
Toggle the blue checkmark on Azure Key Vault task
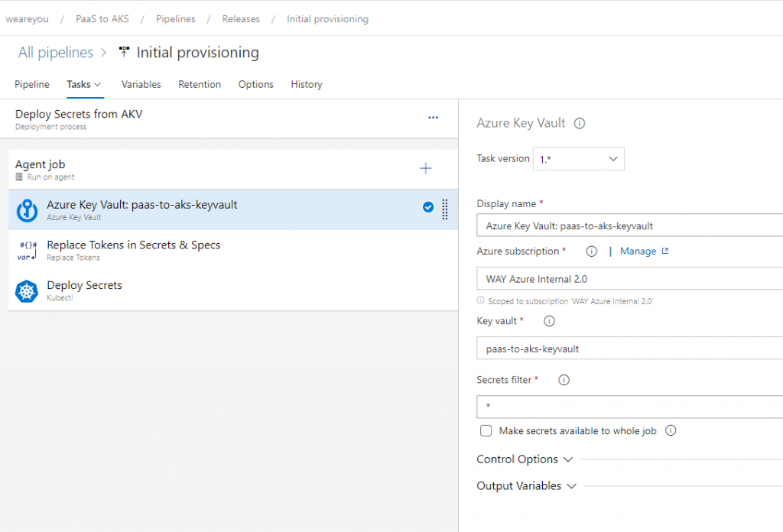click(428, 206)
